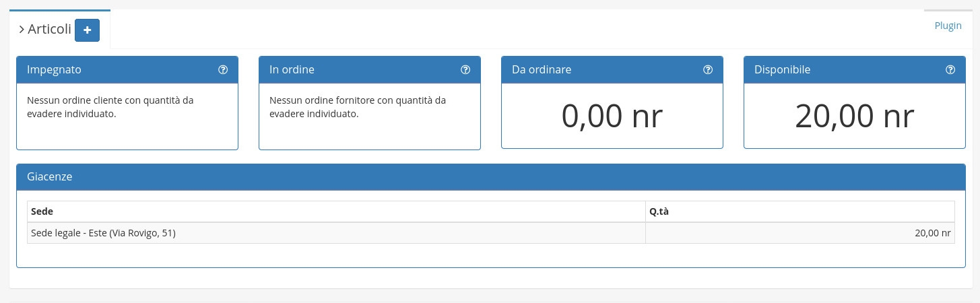Screen dimensions: 980x303
Task: Click the 0,00 nr Da ordinare value
Action: pos(612,117)
